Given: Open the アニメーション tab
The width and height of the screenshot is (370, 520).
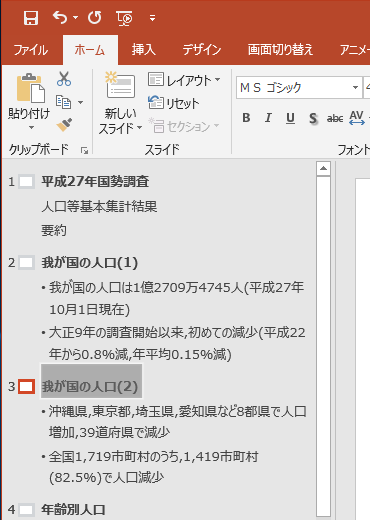Looking at the screenshot, I should click(355, 50).
